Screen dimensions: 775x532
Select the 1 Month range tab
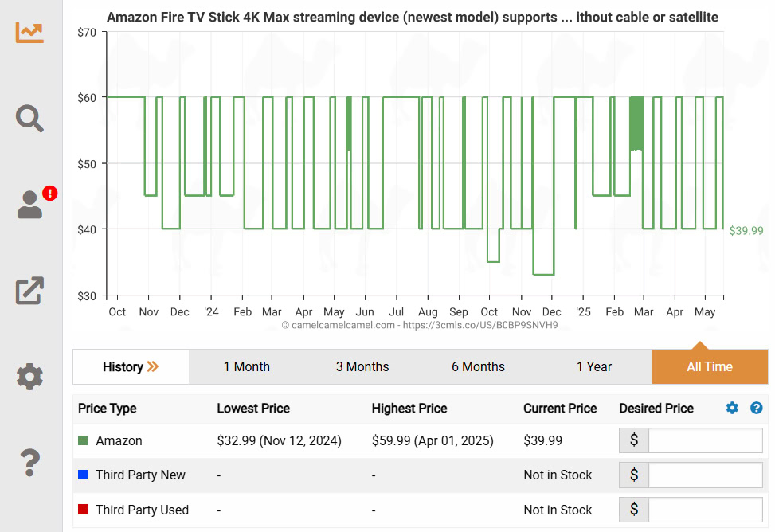(246, 366)
